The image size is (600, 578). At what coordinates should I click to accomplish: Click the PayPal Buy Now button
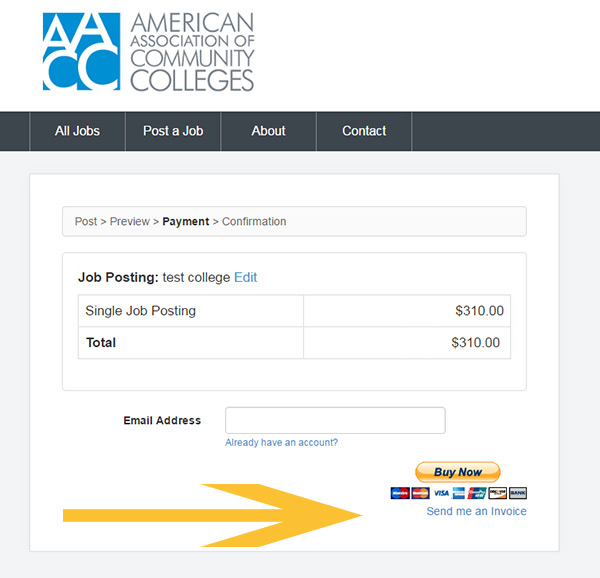coord(458,472)
